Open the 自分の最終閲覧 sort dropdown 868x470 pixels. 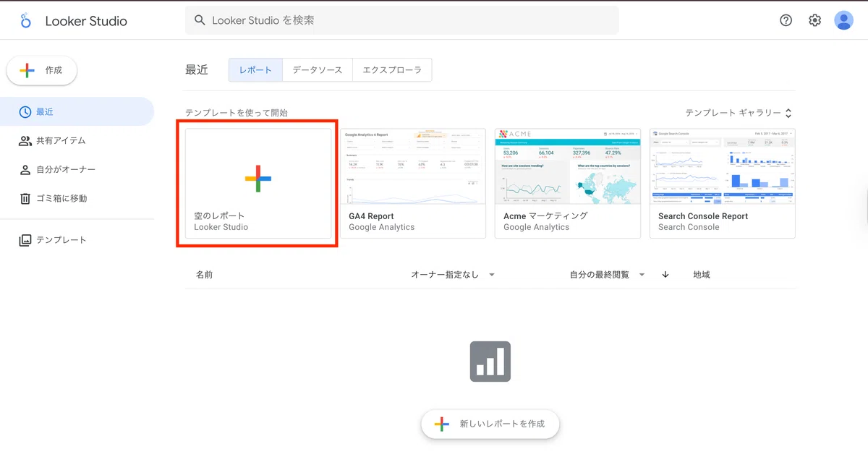607,275
